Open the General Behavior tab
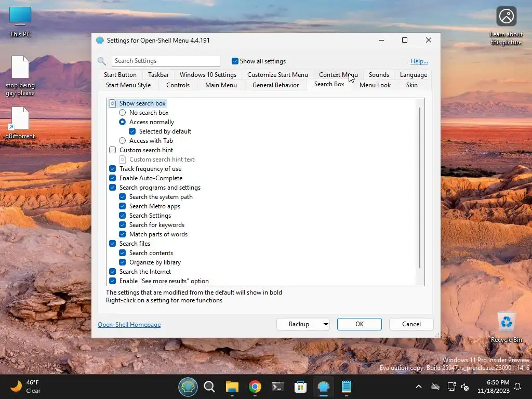 click(x=275, y=85)
